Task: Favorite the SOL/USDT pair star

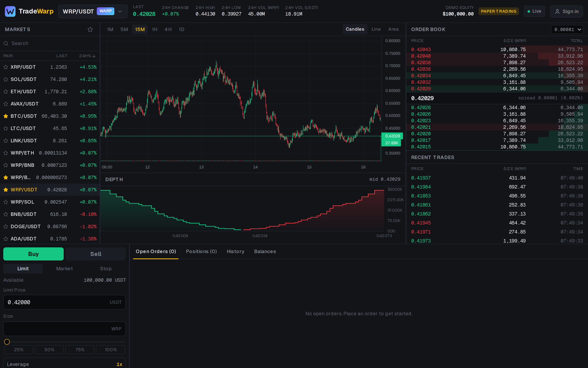Action: tap(6, 79)
